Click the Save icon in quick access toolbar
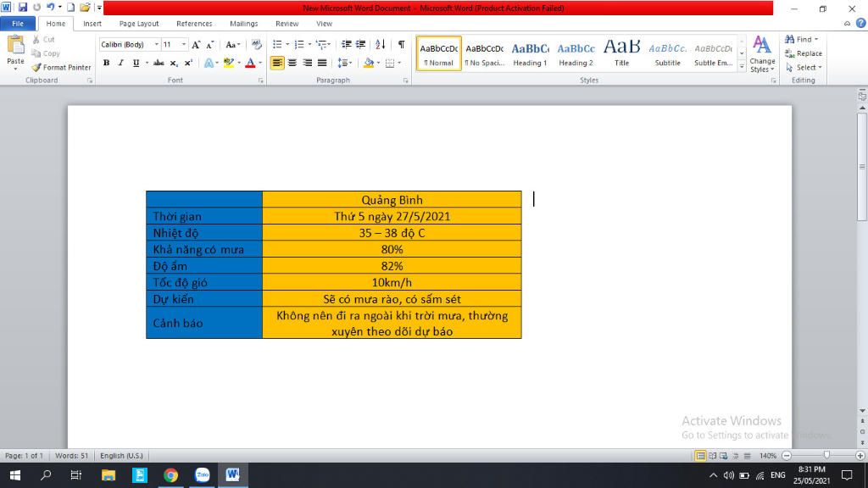Viewport: 868px width, 488px height. 23,7
